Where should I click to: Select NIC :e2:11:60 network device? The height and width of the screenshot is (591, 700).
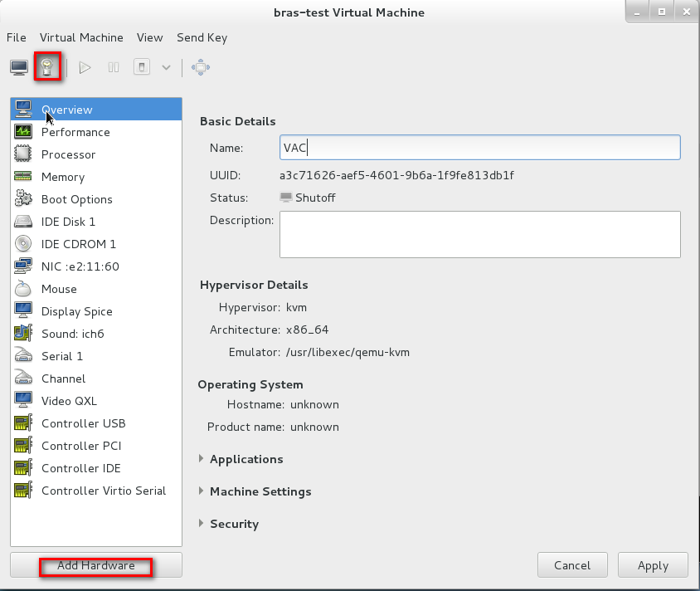[96, 266]
